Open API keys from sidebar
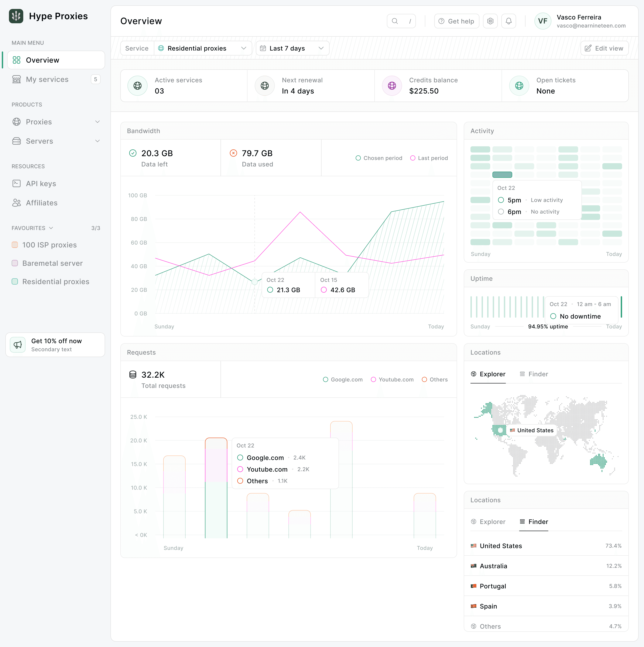The image size is (644, 647). tap(41, 183)
